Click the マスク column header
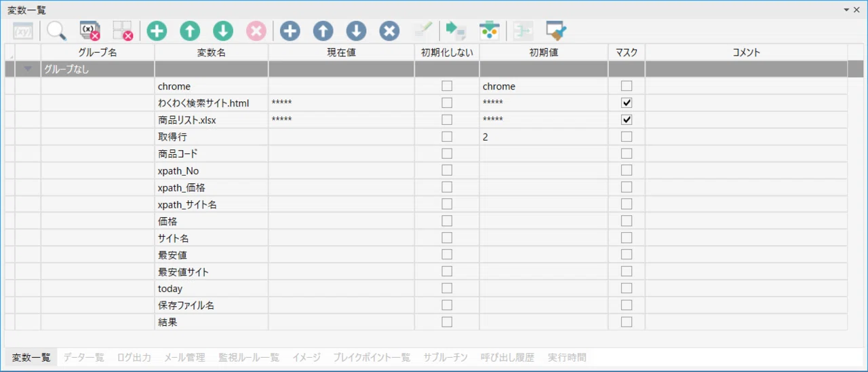This screenshot has height=372, width=868. (627, 52)
